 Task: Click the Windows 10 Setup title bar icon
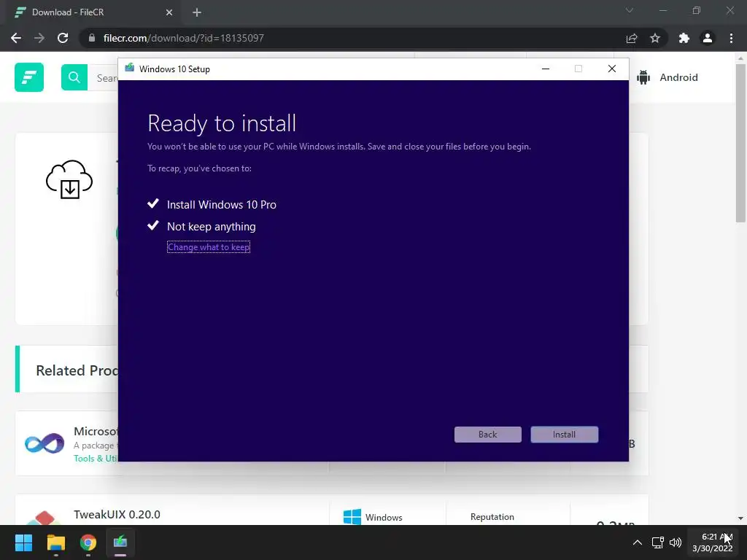tap(130, 69)
